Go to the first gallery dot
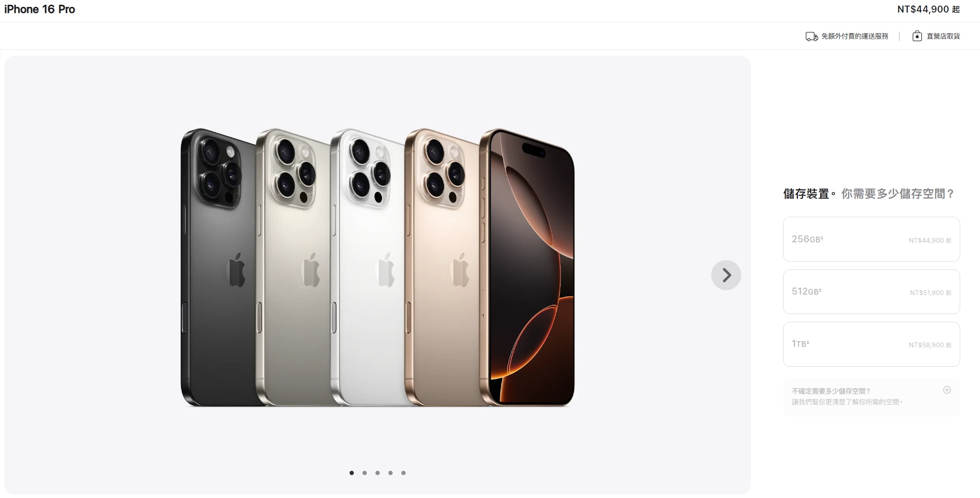 [352, 473]
